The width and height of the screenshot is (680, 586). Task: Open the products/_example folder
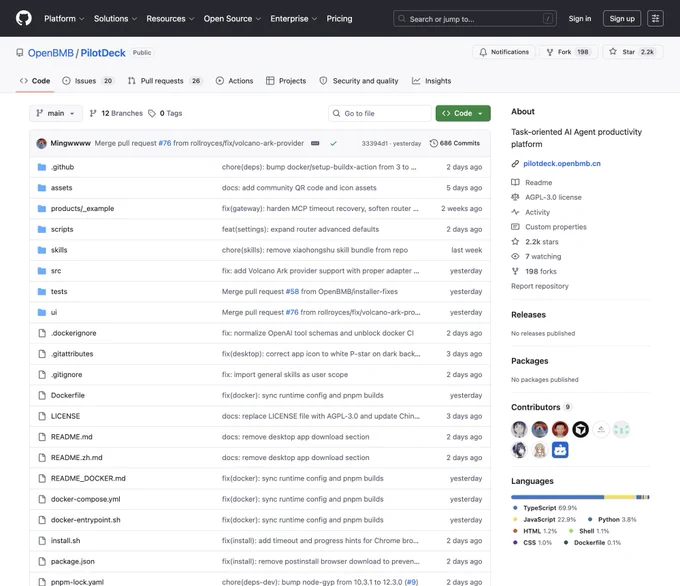[x=82, y=209]
